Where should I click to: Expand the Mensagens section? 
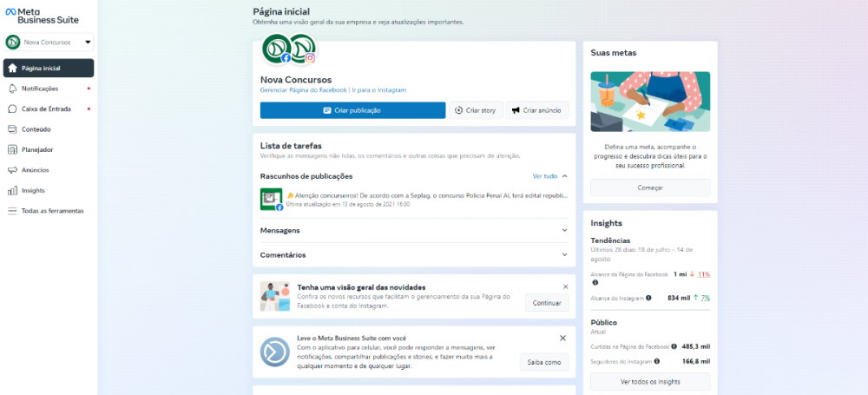point(564,231)
